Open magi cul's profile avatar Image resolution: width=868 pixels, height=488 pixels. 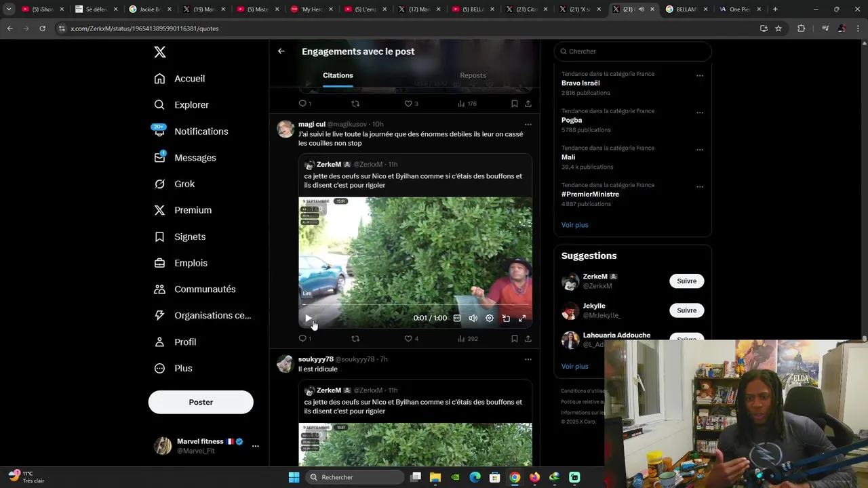[285, 129]
